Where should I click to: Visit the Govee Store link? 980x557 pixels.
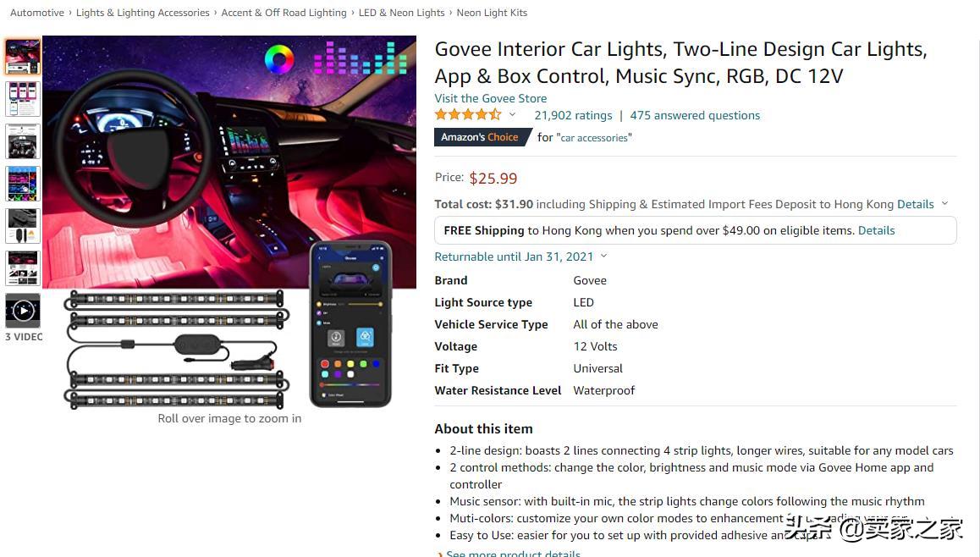click(491, 98)
